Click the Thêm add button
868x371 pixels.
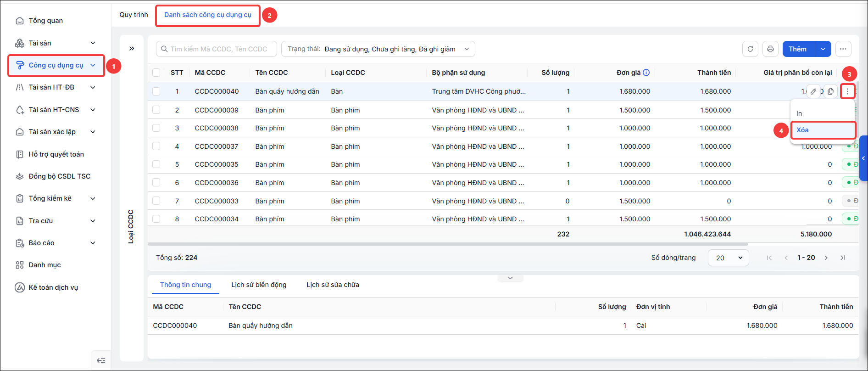799,49
